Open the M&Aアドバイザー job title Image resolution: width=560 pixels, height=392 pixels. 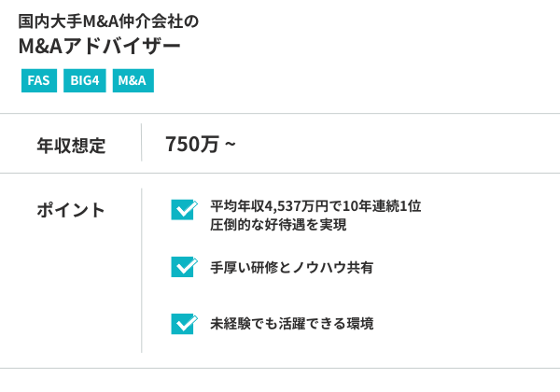[x=98, y=48]
